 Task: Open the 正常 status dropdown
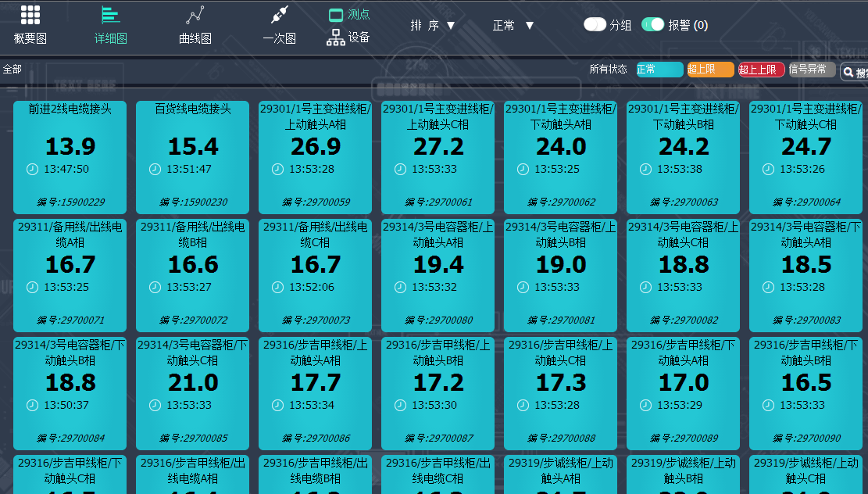(513, 26)
